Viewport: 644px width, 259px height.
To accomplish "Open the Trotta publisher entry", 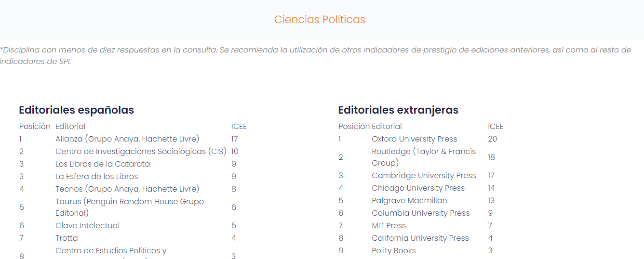I will (x=67, y=238).
